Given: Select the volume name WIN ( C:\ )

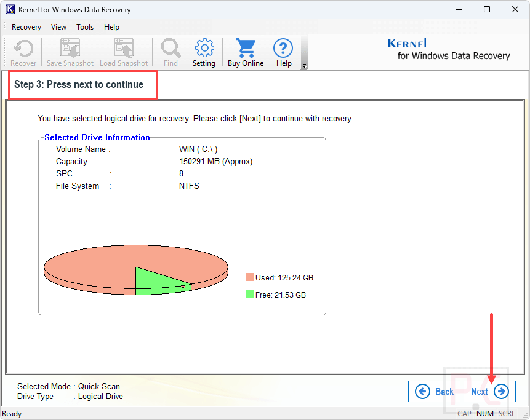Looking at the screenshot, I should (198, 149).
